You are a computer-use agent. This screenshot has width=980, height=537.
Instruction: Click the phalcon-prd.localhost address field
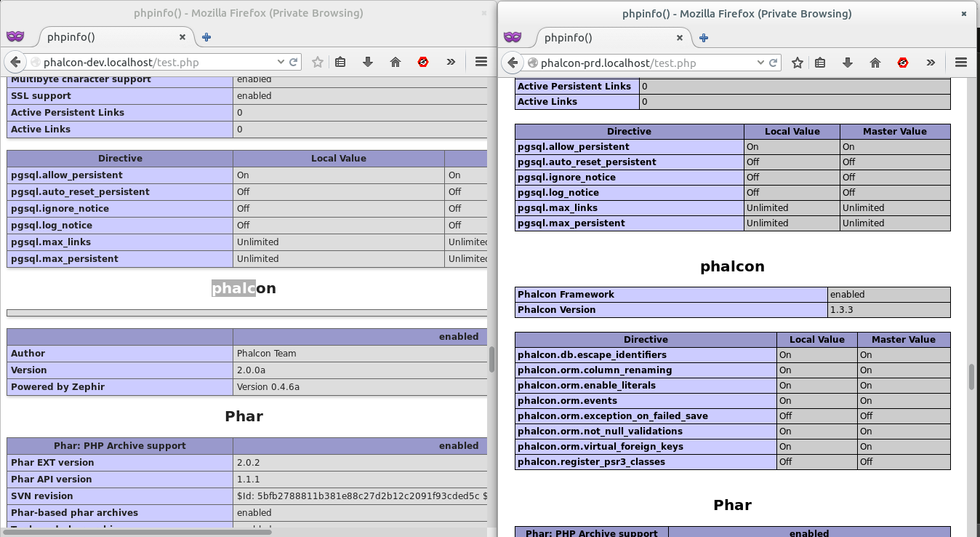tap(647, 63)
